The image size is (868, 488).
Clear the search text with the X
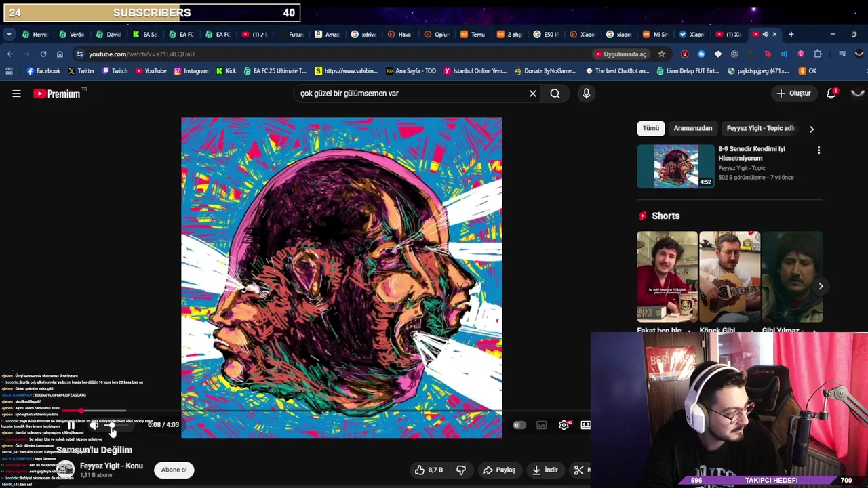pyautogui.click(x=533, y=94)
